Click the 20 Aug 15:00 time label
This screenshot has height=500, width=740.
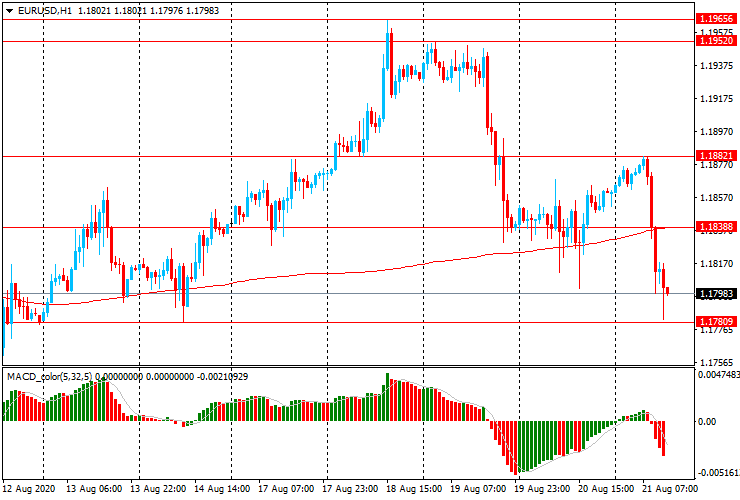(606, 489)
